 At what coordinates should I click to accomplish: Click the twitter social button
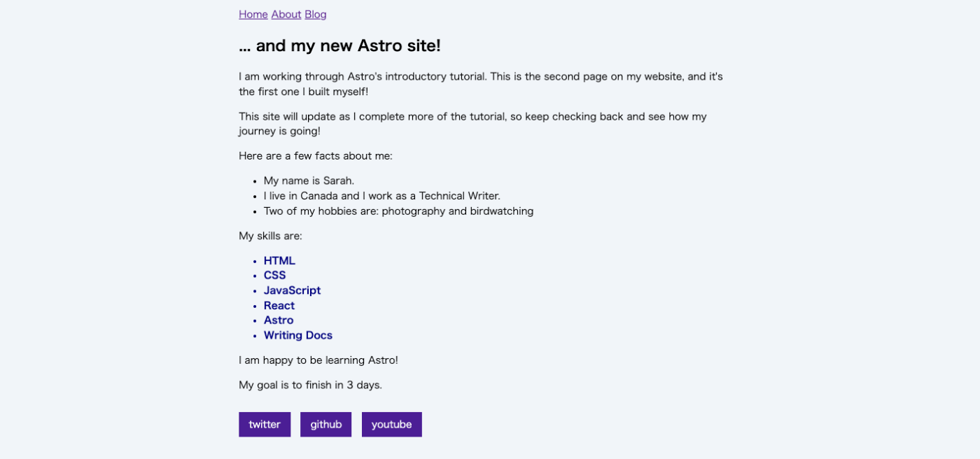pyautogui.click(x=265, y=424)
